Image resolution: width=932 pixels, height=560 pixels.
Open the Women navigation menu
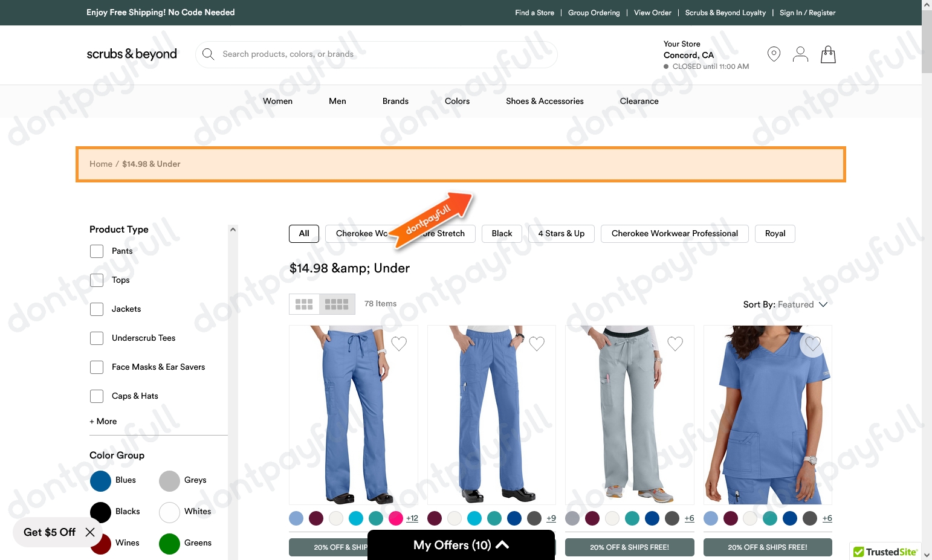(x=277, y=101)
